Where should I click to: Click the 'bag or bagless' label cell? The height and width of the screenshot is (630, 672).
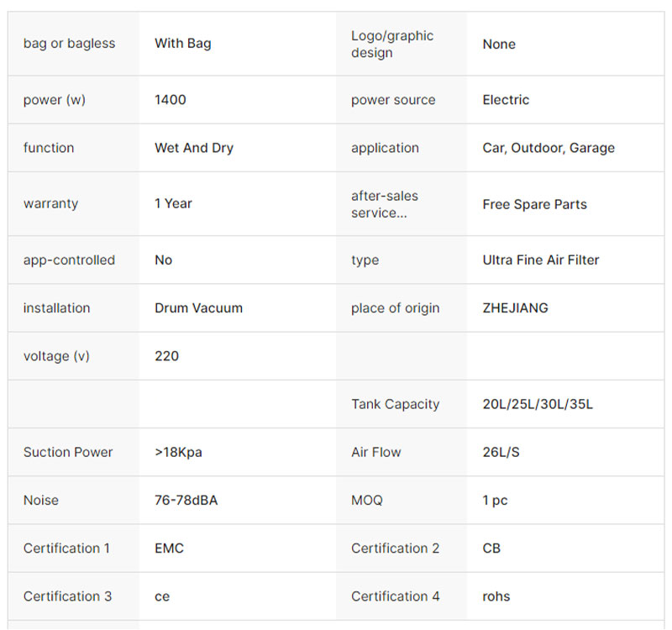(x=69, y=44)
